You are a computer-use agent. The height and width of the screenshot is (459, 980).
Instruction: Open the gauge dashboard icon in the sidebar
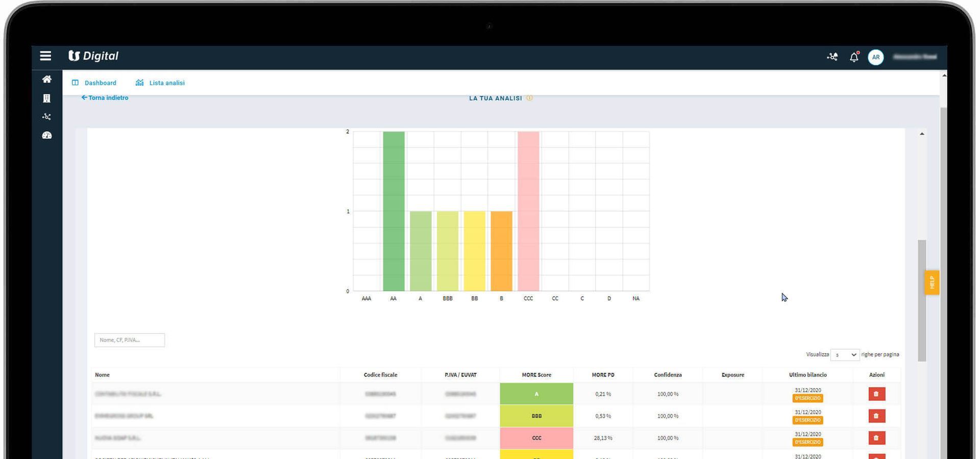[47, 135]
